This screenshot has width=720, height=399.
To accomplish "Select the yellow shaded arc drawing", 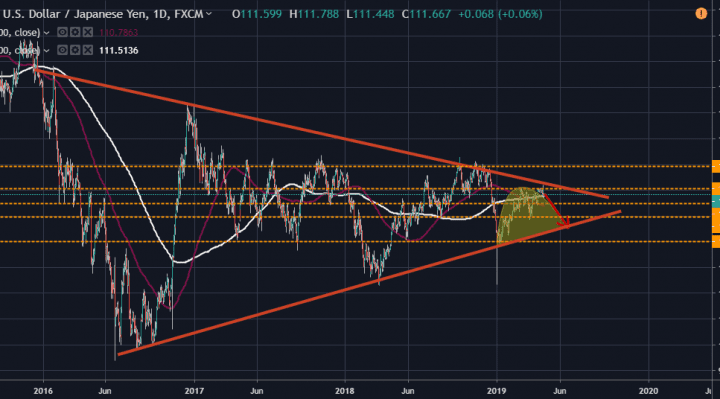I will click(x=528, y=216).
